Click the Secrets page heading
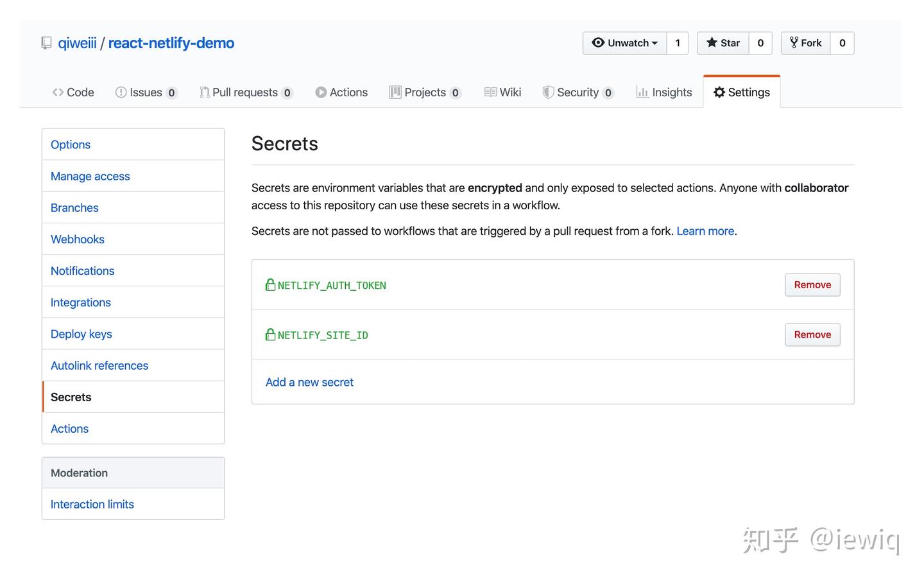 285,143
